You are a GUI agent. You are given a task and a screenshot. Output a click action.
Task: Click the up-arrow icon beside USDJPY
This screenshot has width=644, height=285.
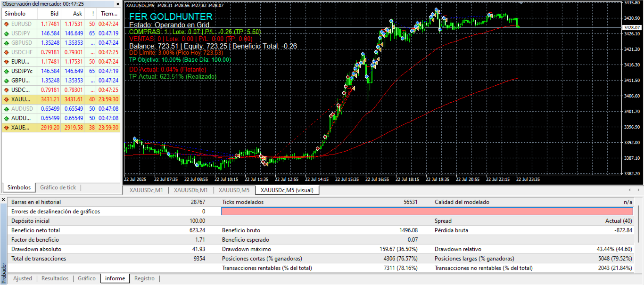click(7, 33)
